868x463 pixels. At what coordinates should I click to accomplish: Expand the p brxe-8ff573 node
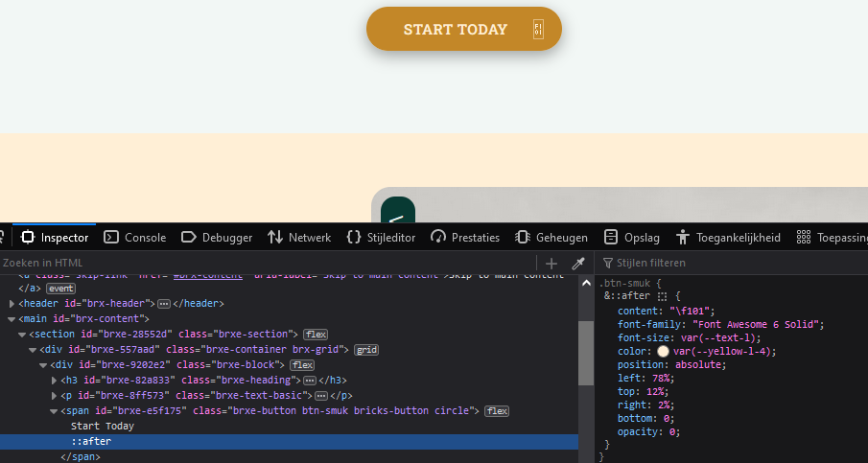pos(55,396)
